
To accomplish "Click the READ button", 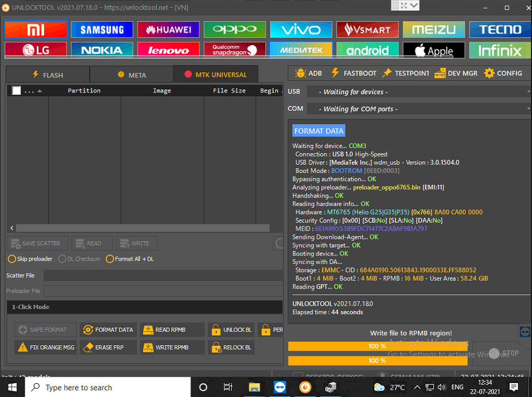I will (92, 243).
